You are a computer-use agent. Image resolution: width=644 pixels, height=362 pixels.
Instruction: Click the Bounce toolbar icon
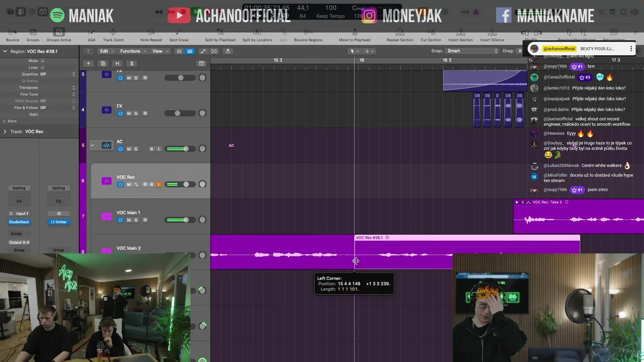pos(13,33)
